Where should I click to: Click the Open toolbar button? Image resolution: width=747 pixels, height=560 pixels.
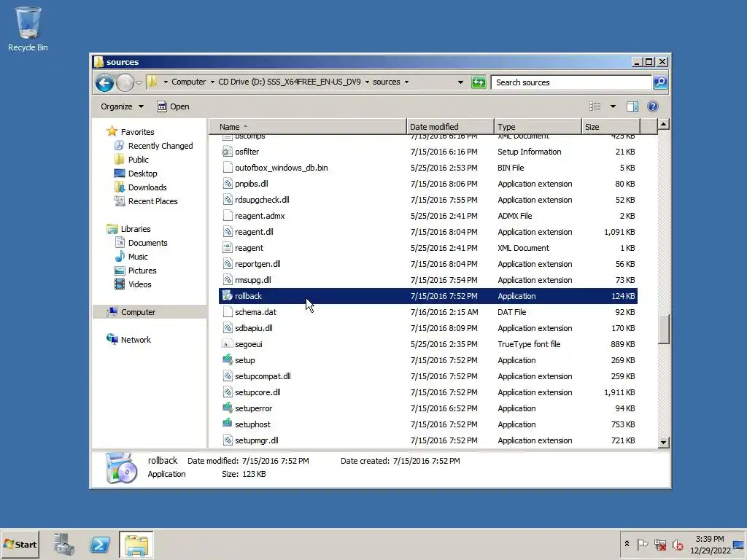(174, 106)
